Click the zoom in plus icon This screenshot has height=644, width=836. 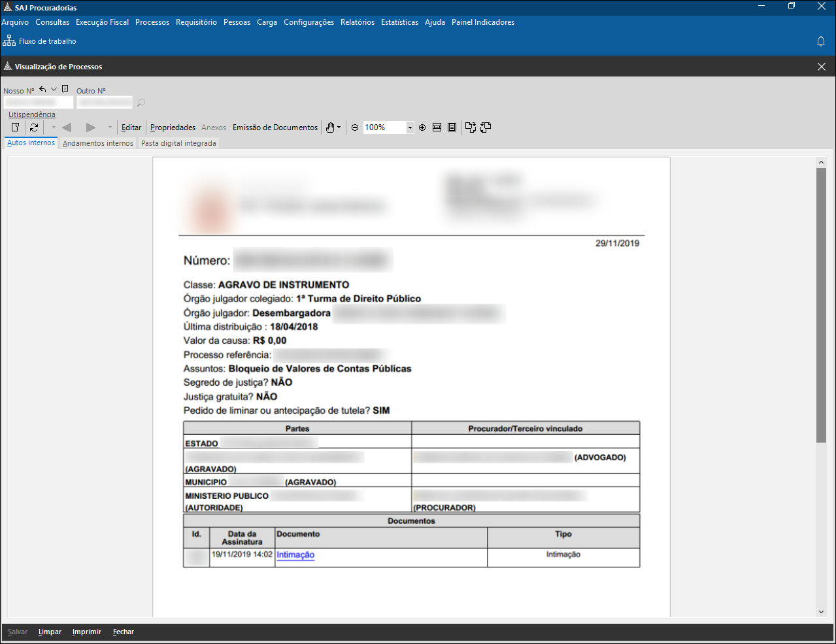coord(422,127)
